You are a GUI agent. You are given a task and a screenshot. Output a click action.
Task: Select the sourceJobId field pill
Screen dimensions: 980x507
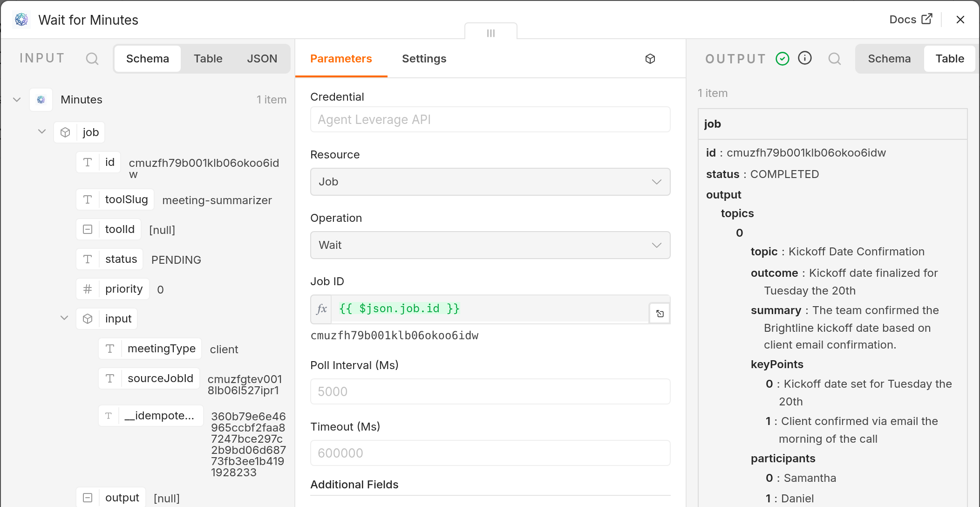(x=149, y=378)
